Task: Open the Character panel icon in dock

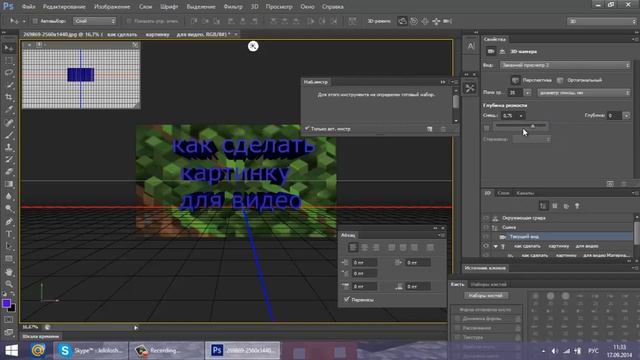Action: (471, 47)
